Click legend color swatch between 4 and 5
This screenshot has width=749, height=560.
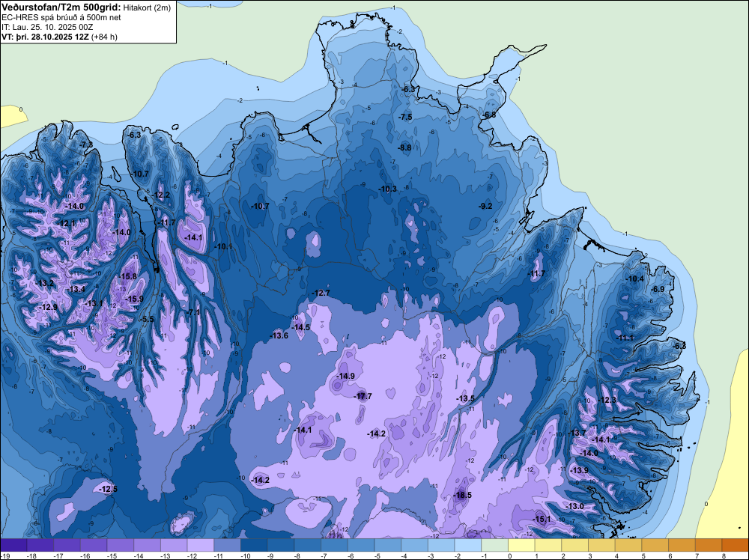(x=628, y=545)
